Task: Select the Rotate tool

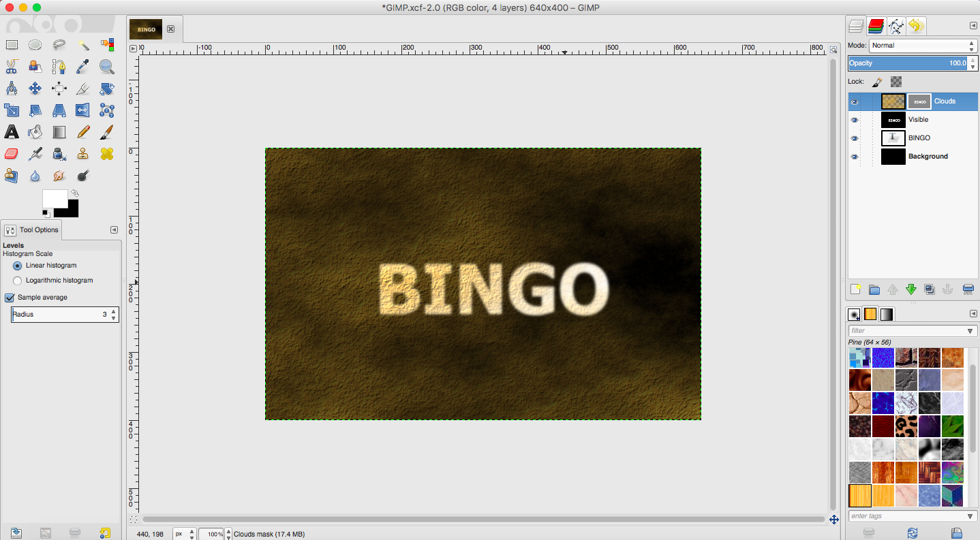Action: [x=107, y=89]
